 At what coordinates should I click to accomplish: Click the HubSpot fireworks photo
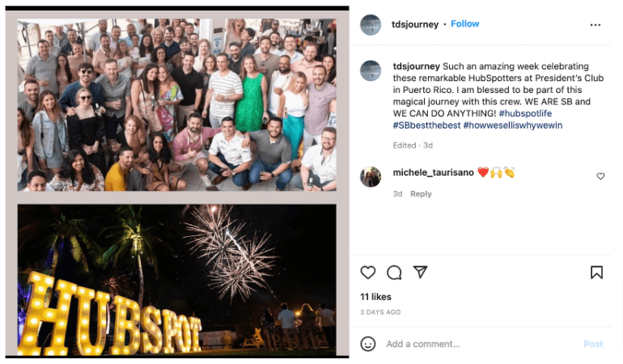pyautogui.click(x=176, y=279)
